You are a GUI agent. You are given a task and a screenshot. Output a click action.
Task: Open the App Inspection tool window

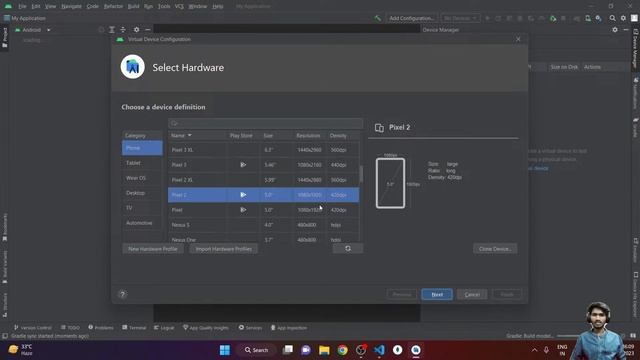point(289,327)
